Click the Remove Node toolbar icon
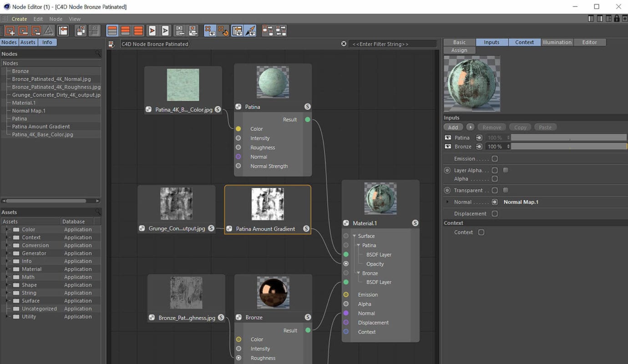The image size is (628, 364). coord(22,31)
